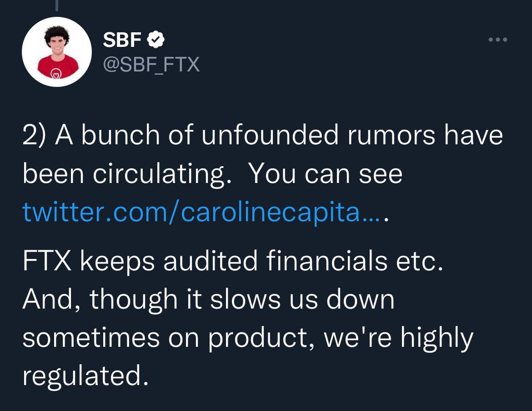532x411 pixels.
Task: Click the thread connector line above avatar
Action: point(56,5)
